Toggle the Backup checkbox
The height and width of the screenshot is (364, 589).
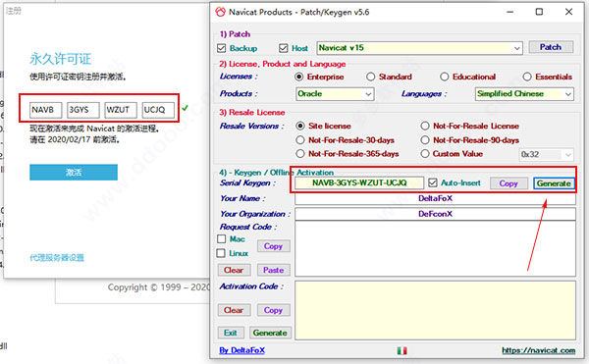[221, 48]
